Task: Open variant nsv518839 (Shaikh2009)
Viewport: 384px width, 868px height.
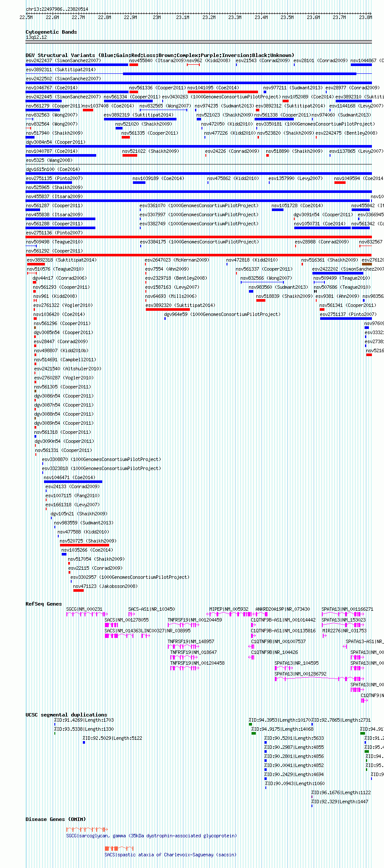Action: (x=284, y=296)
